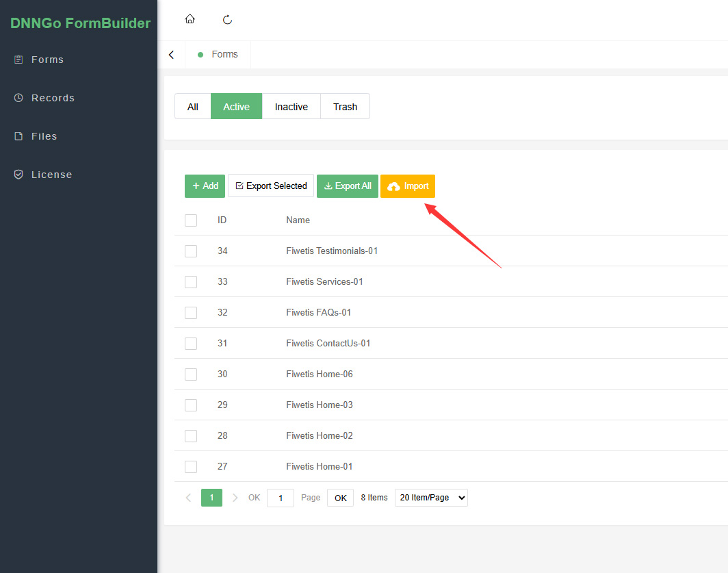Click the Fiwetis Testimonials-01 name
This screenshot has height=573, width=728.
(x=332, y=251)
